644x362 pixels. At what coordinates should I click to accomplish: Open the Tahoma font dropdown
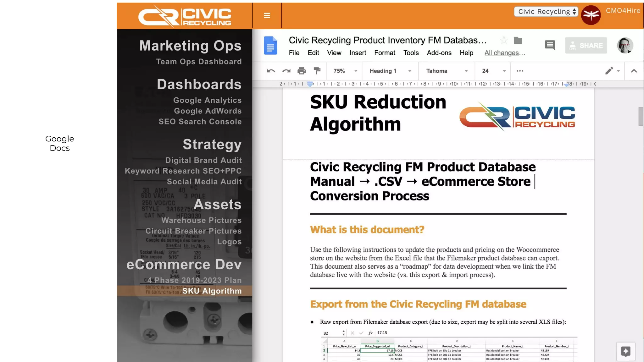447,71
